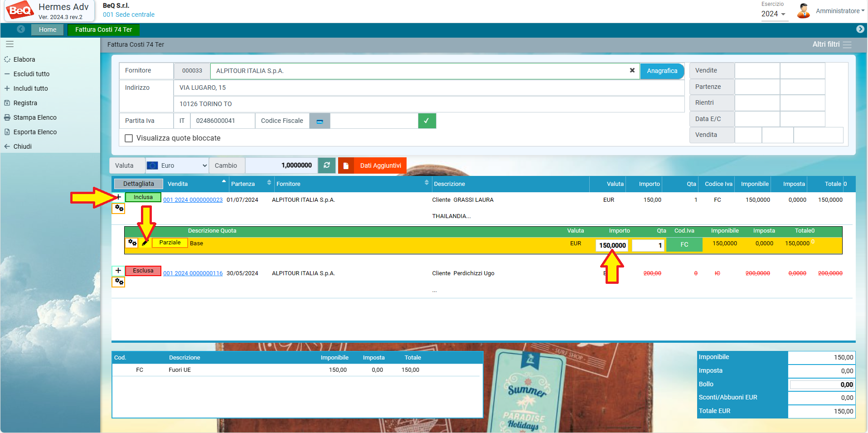This screenshot has height=433, width=868.
Task: Toggle the Parziale status on Base quota
Action: click(x=170, y=243)
